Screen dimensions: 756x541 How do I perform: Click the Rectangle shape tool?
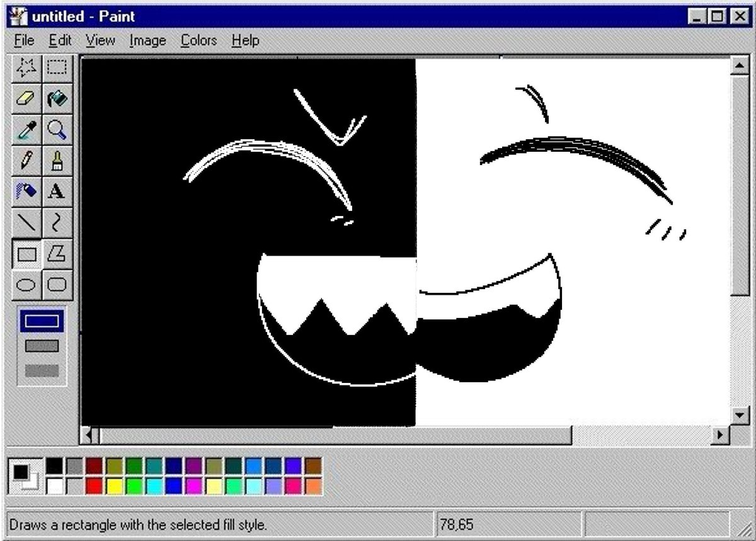(x=26, y=254)
